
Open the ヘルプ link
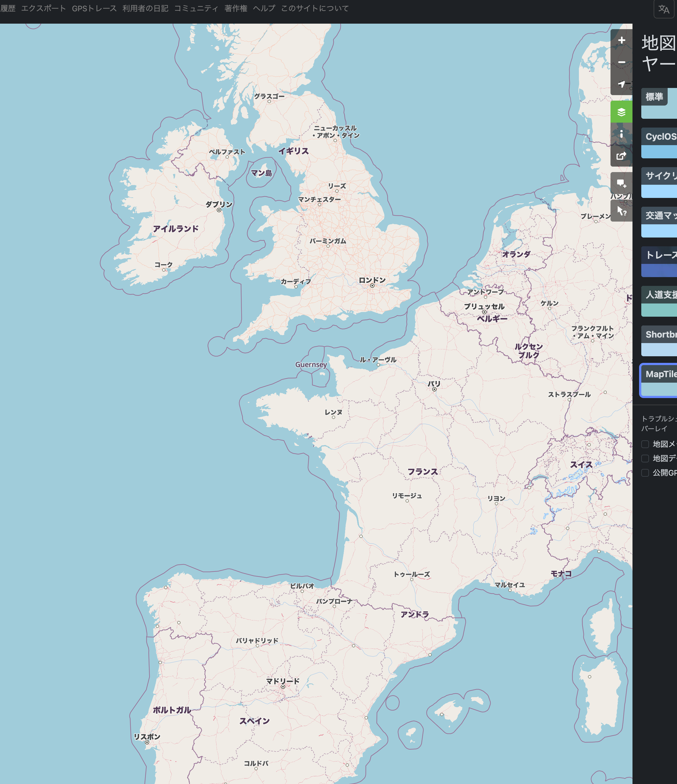pyautogui.click(x=264, y=8)
